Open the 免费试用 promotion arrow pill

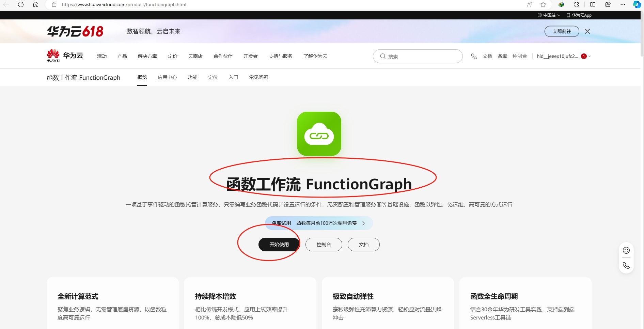tap(319, 223)
